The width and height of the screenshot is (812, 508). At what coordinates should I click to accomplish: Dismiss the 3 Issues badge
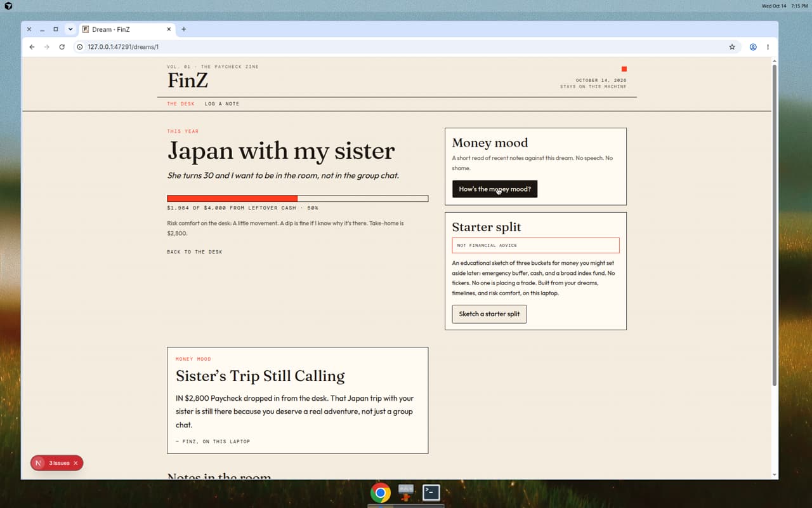pyautogui.click(x=75, y=463)
